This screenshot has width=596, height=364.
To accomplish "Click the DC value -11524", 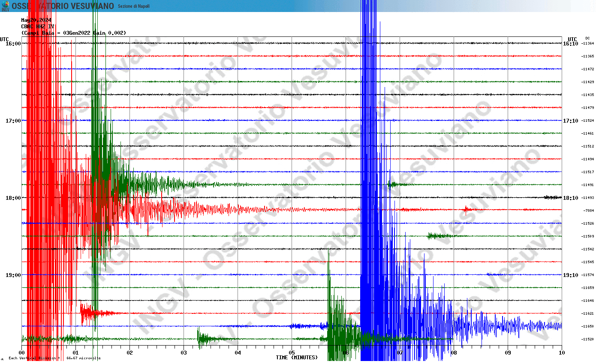I will 587,120.
